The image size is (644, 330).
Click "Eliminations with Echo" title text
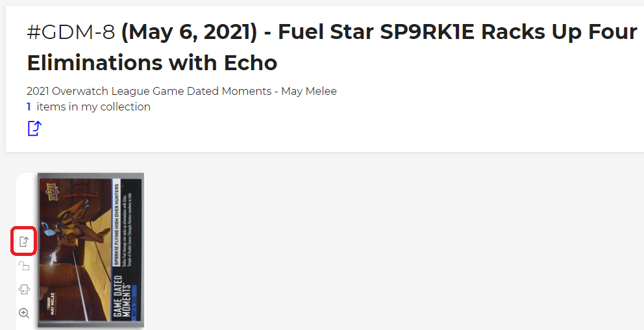152,62
